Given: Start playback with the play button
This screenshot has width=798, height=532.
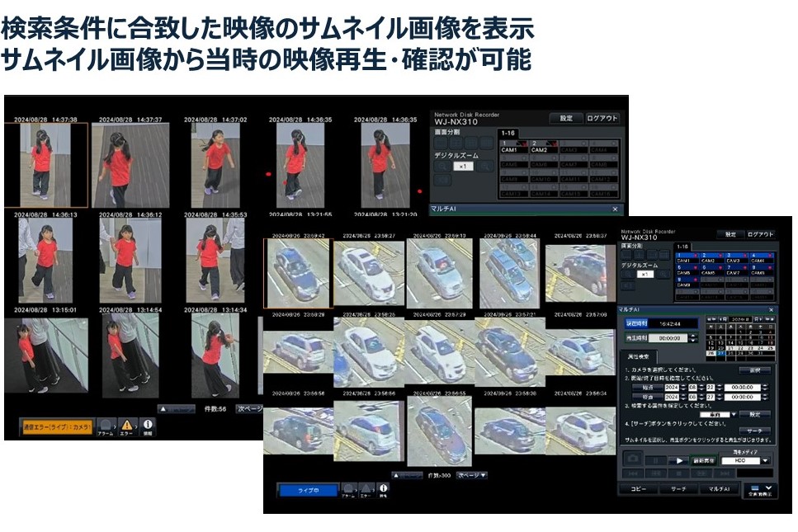Looking at the screenshot, I should point(678,460).
